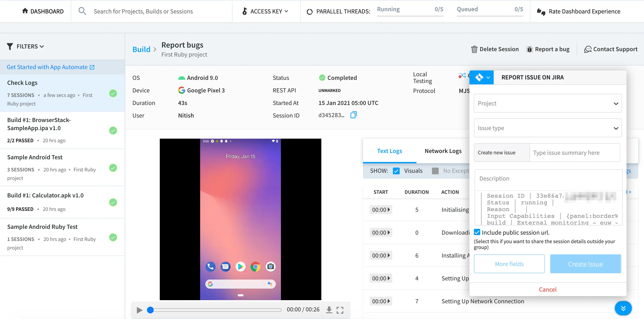Download the session video

(x=329, y=310)
